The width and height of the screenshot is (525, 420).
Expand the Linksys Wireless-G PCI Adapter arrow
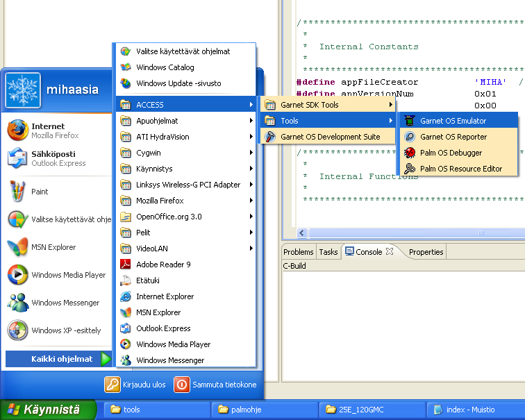[251, 185]
